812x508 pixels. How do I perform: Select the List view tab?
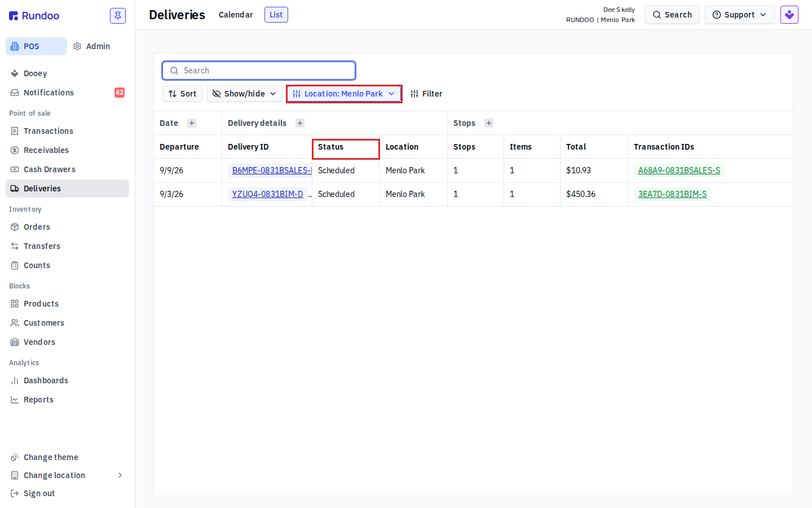pyautogui.click(x=276, y=15)
